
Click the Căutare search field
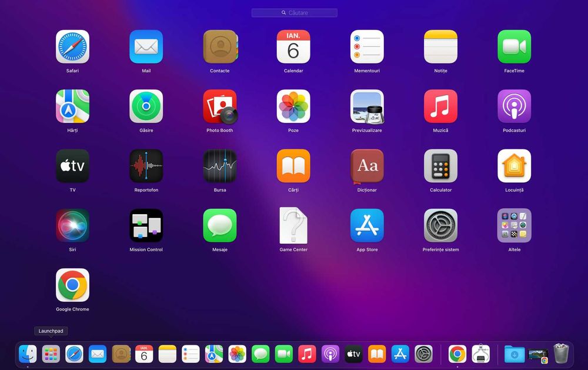[x=295, y=13]
